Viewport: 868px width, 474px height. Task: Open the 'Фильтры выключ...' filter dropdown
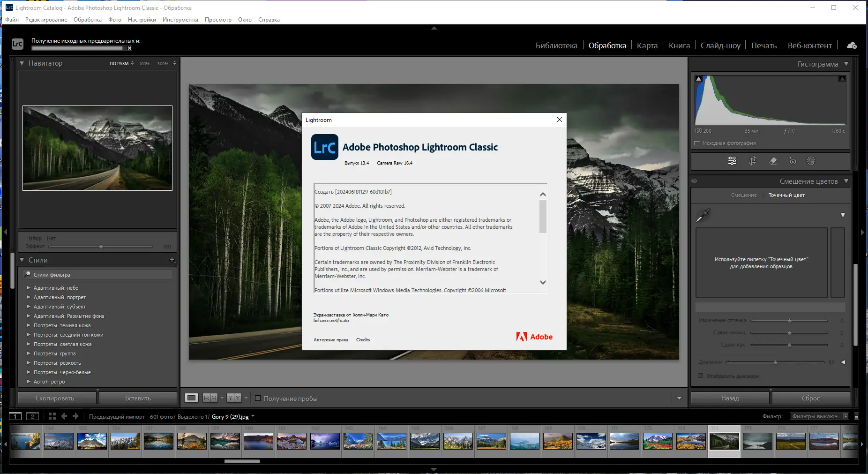click(x=819, y=416)
